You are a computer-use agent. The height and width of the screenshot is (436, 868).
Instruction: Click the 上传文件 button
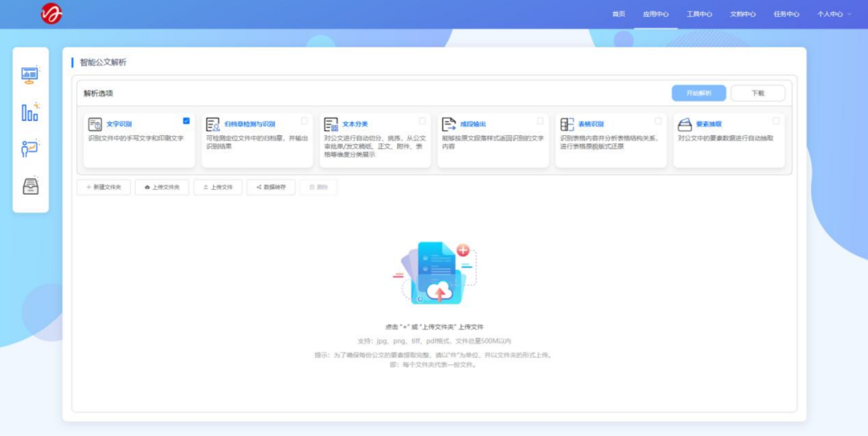click(x=218, y=187)
